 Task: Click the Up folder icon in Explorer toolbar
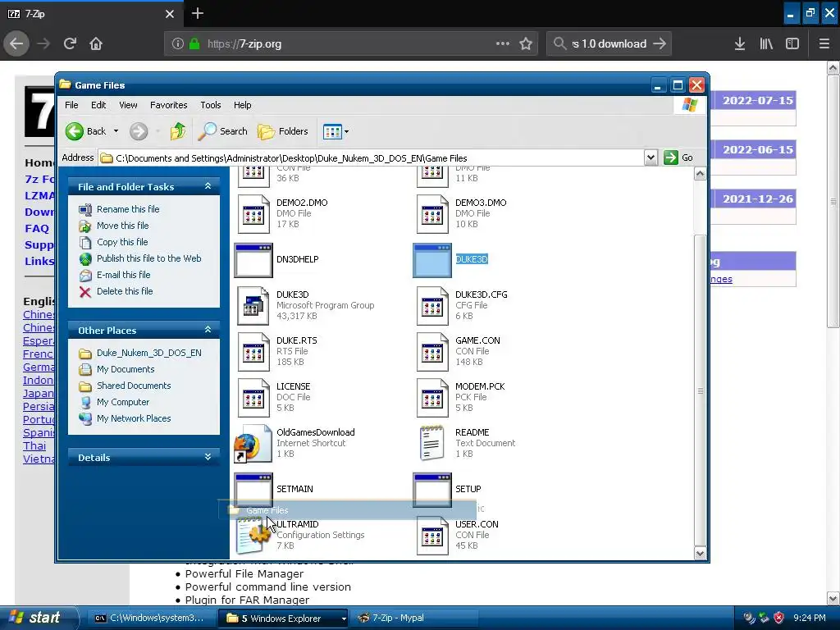177,131
